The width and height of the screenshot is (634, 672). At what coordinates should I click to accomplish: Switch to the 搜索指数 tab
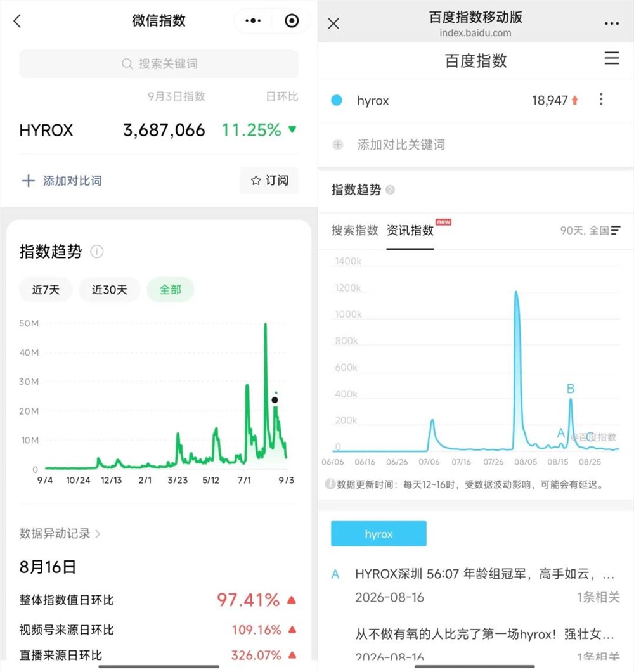(x=354, y=231)
